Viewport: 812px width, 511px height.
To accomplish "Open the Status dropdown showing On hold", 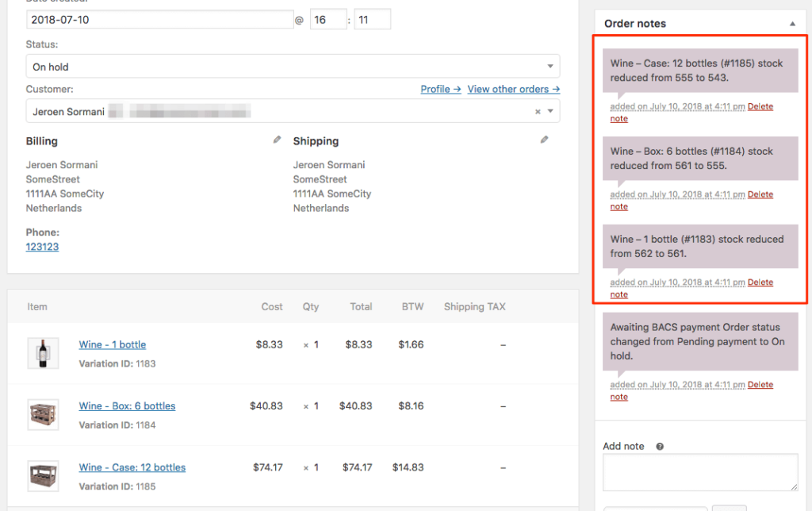I will tap(293, 66).
